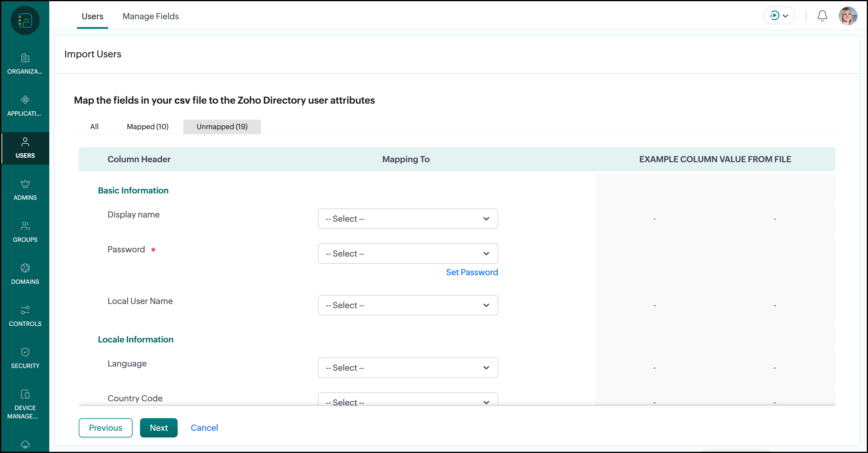Click the Set Password link
Viewport: 868px width, 453px height.
click(x=471, y=272)
